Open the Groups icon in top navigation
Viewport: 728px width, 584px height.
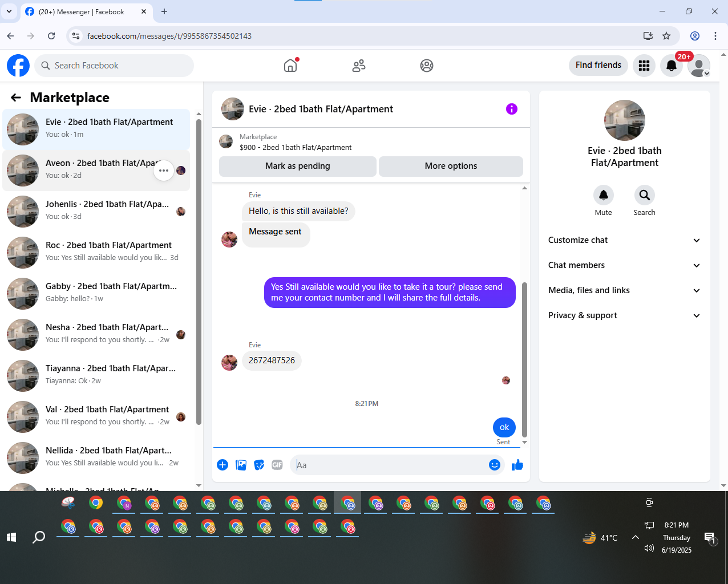(x=427, y=66)
